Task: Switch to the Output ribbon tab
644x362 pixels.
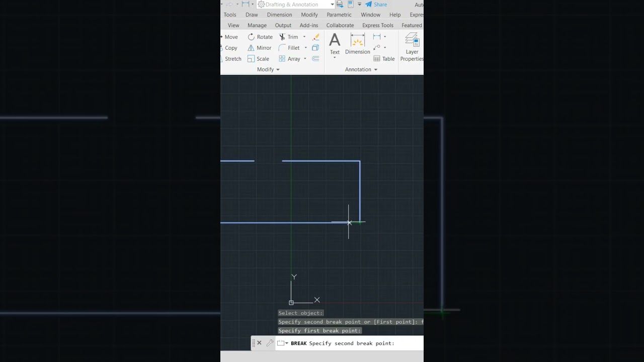Action: [283, 25]
